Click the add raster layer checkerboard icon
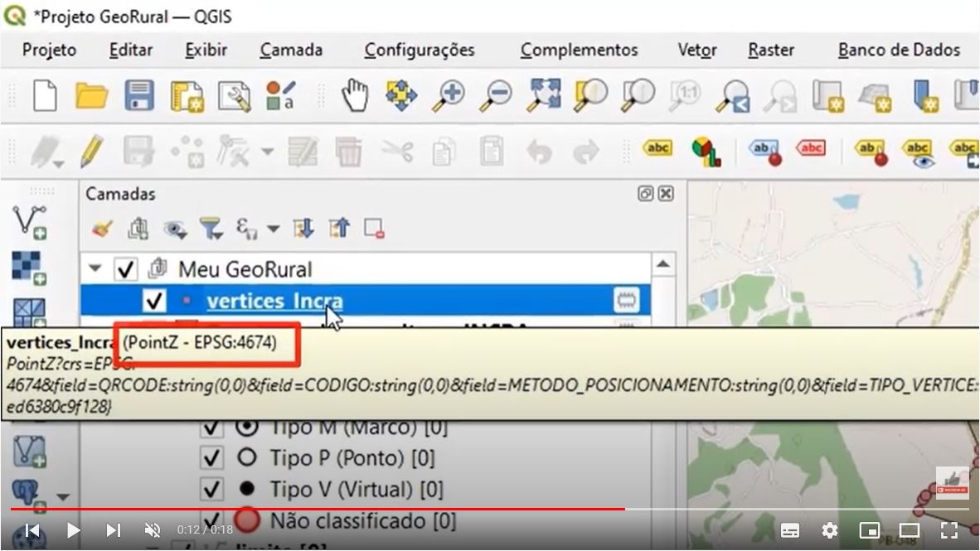The width and height of the screenshot is (980, 551). pos(29,268)
